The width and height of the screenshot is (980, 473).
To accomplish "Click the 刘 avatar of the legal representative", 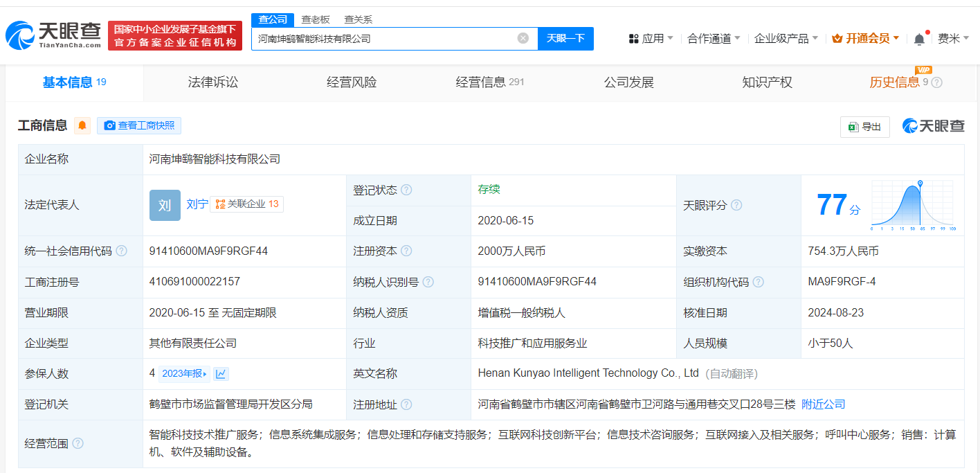I will point(165,205).
